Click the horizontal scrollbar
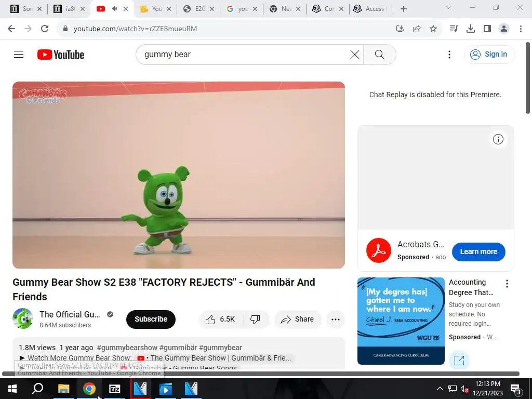This screenshot has height=399, width=532. pyautogui.click(x=261, y=374)
